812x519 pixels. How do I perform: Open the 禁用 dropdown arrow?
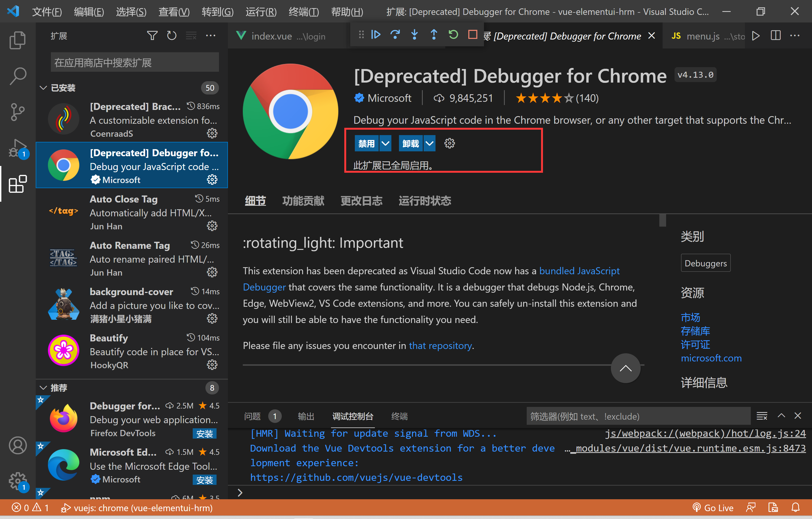click(x=385, y=143)
